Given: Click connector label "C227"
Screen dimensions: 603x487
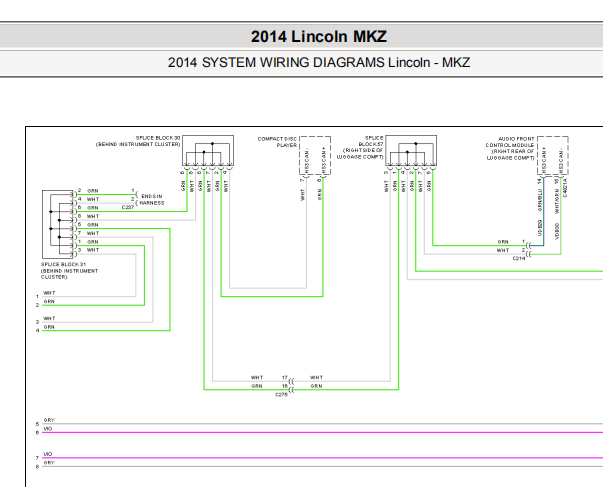Looking at the screenshot, I should point(128,207).
